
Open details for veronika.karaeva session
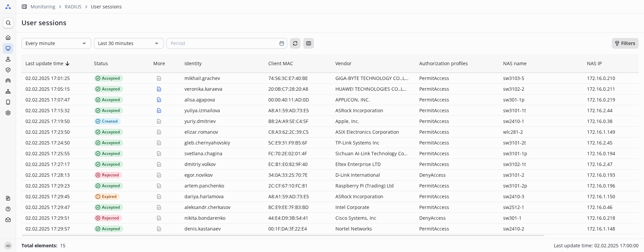click(x=159, y=89)
